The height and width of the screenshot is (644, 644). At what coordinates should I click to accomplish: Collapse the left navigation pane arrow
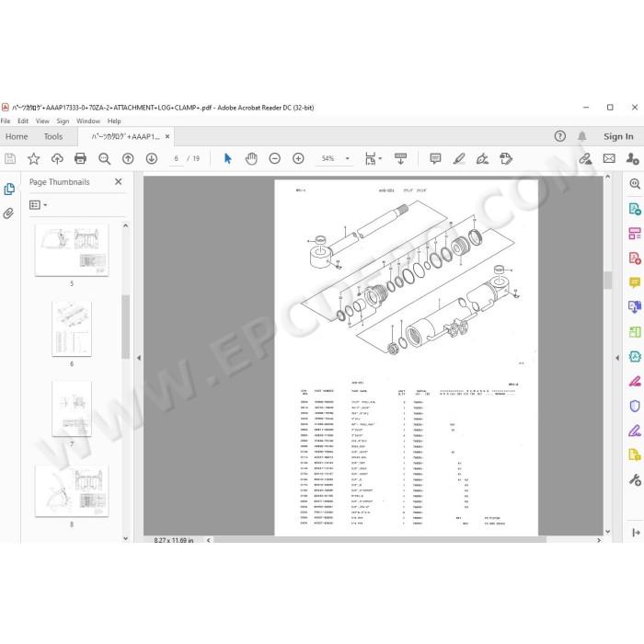pyautogui.click(x=139, y=358)
